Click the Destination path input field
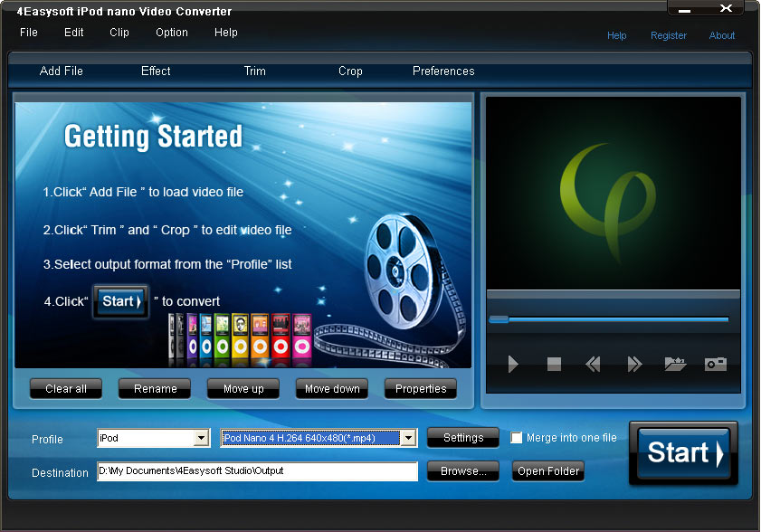The height and width of the screenshot is (532, 761). tap(257, 472)
